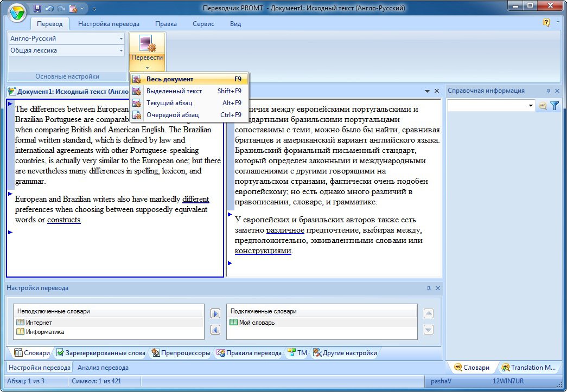
Task: Click the funnel filter icon
Action: pos(555,106)
